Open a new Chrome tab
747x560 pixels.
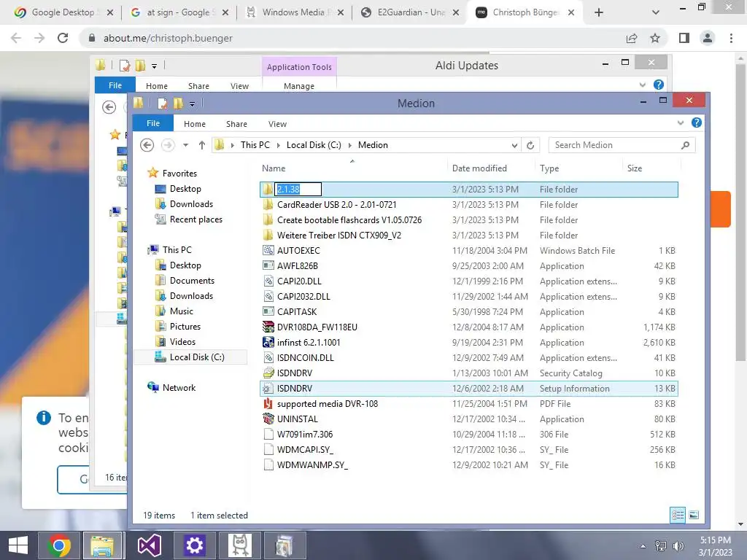tap(599, 12)
